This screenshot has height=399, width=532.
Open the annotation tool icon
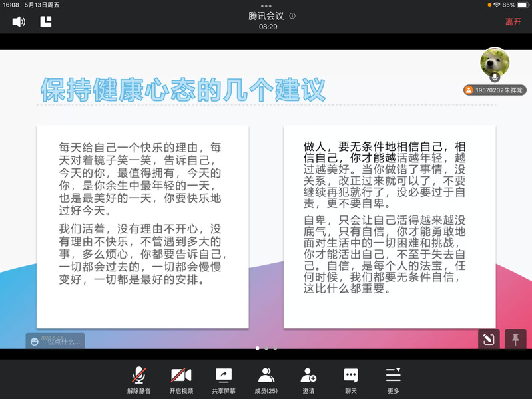click(x=489, y=339)
